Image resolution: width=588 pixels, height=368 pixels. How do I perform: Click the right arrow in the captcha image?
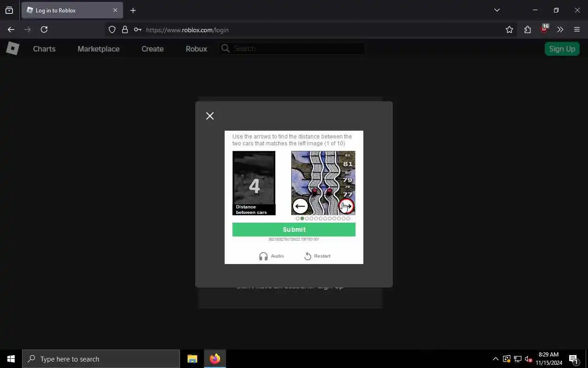pyautogui.click(x=346, y=207)
